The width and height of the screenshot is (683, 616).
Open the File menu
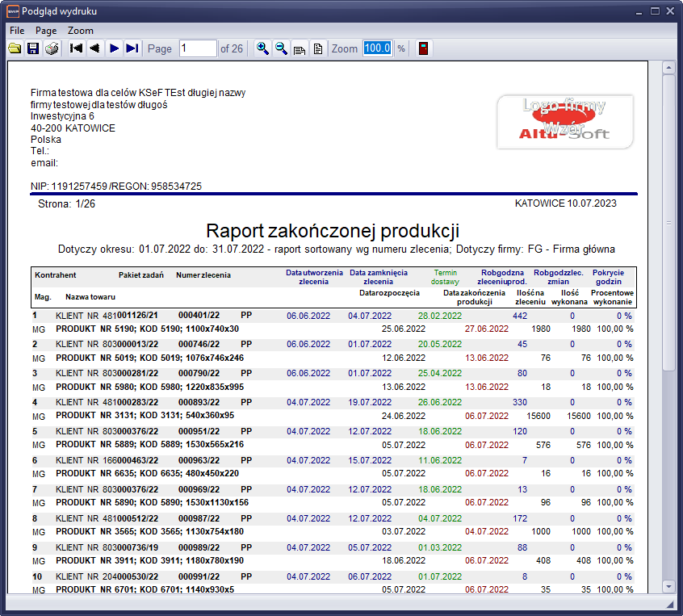coord(17,30)
